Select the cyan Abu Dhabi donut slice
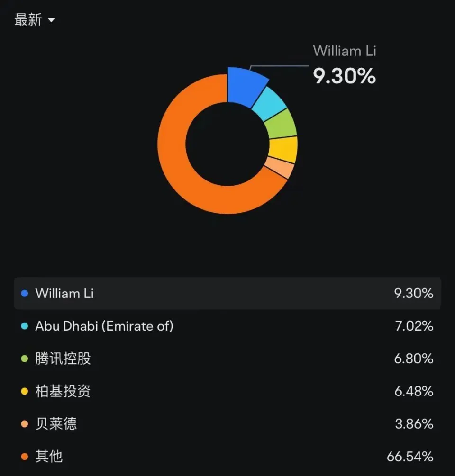 (x=270, y=105)
